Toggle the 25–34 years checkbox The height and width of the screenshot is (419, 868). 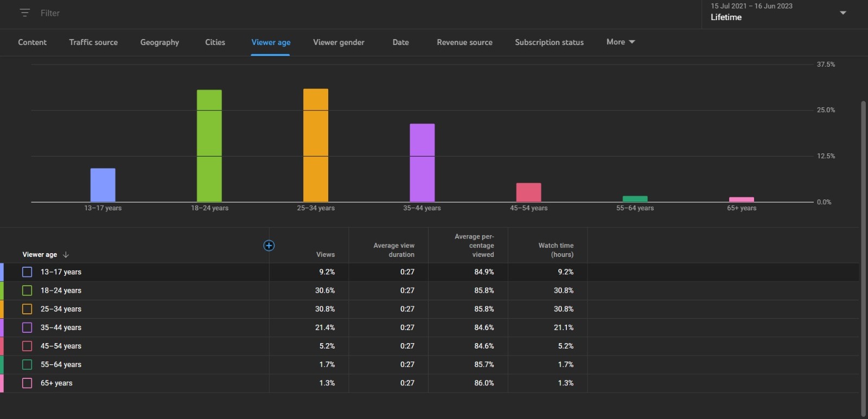(x=27, y=309)
